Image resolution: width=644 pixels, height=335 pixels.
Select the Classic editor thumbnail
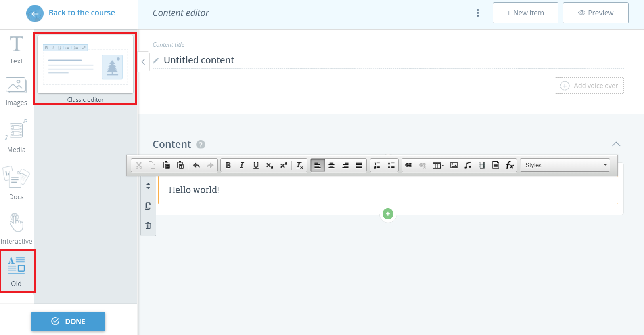[85, 65]
